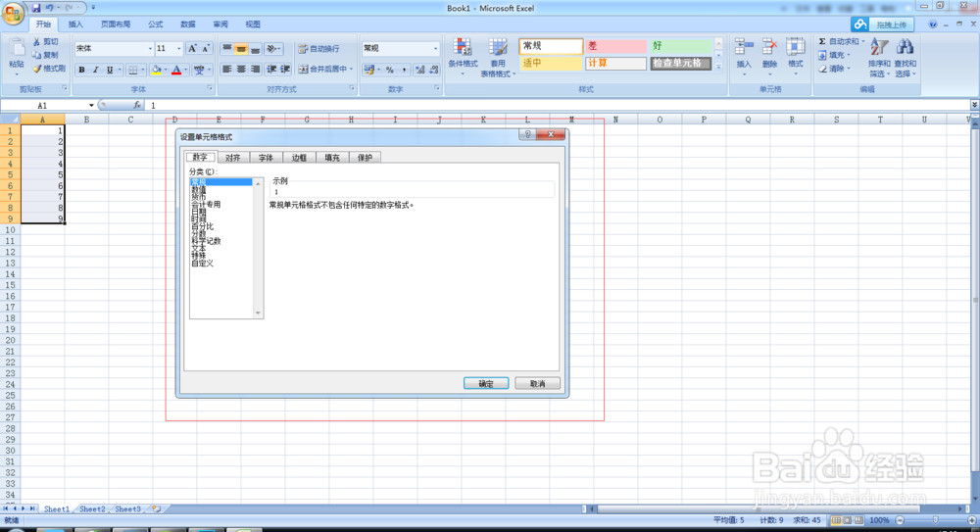Click the formula bar input field
Screen dimensions: 980x532
tap(559, 106)
